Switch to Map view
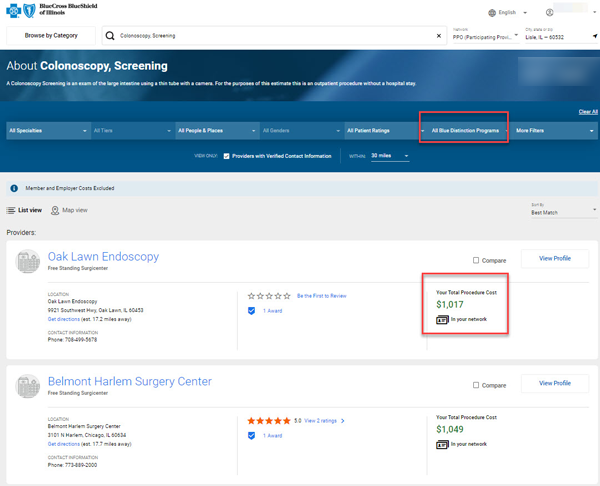This screenshot has height=486, width=600. (x=69, y=210)
